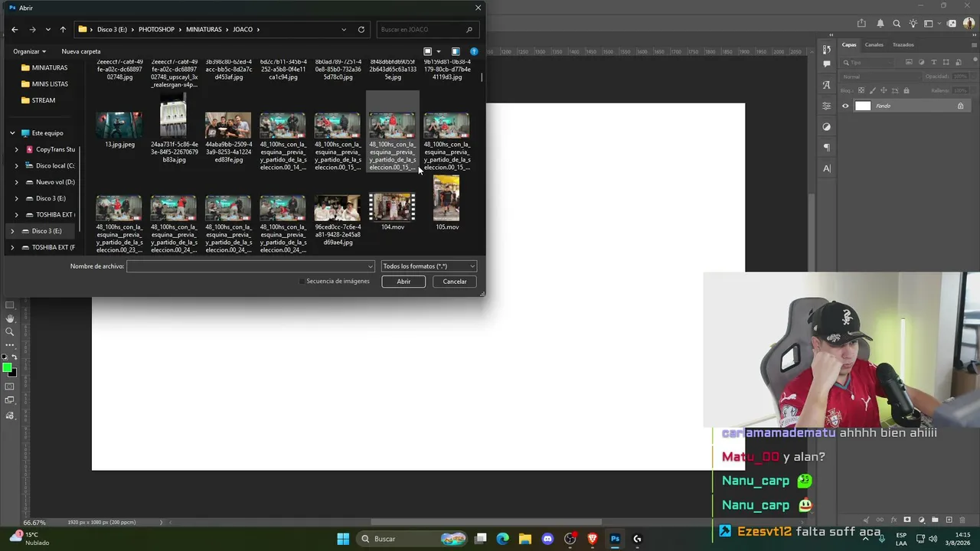
Task: Open the address bar previous locations dropdown
Action: pyautogui.click(x=344, y=29)
